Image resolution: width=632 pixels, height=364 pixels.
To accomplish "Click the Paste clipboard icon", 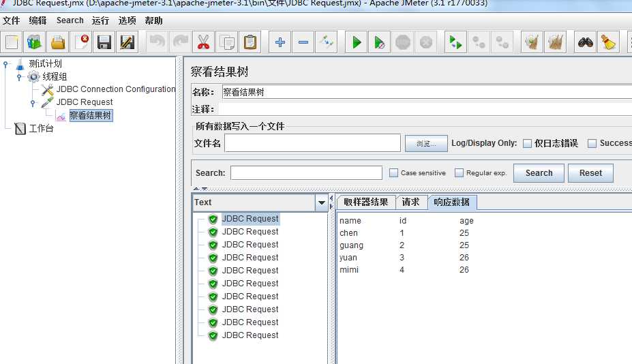I will 250,42.
